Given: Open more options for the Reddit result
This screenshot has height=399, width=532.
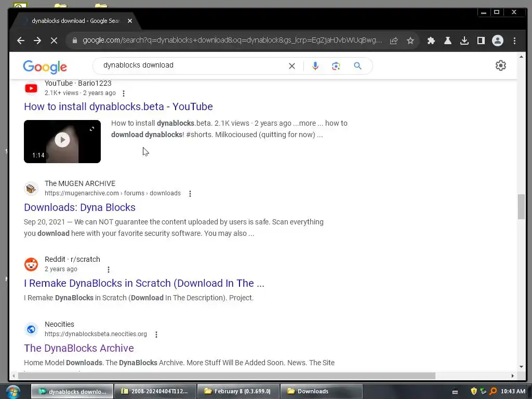Looking at the screenshot, I should [x=109, y=270].
